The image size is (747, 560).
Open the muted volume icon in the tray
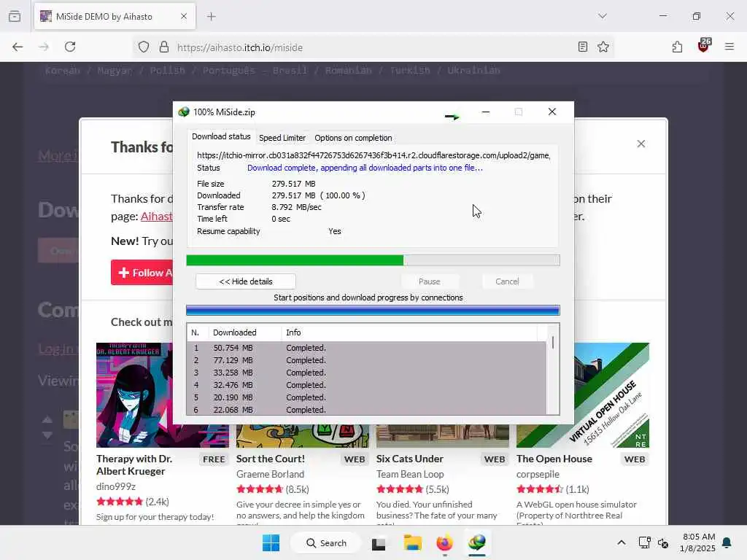[663, 542]
